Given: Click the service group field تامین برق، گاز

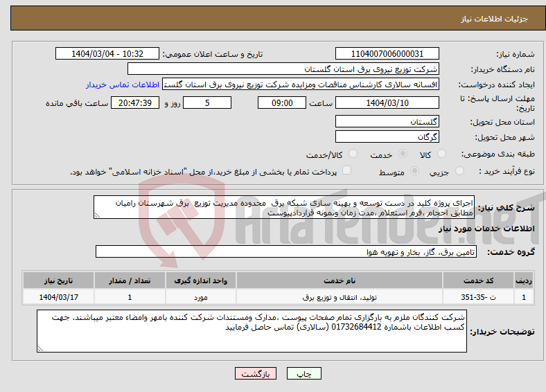Looking at the screenshot, I should coord(286,251).
